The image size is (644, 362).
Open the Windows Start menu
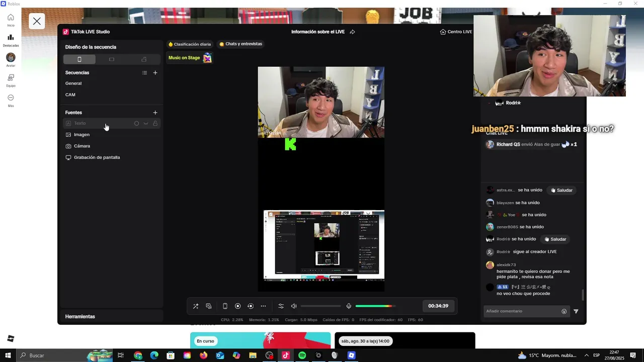coord(8,355)
